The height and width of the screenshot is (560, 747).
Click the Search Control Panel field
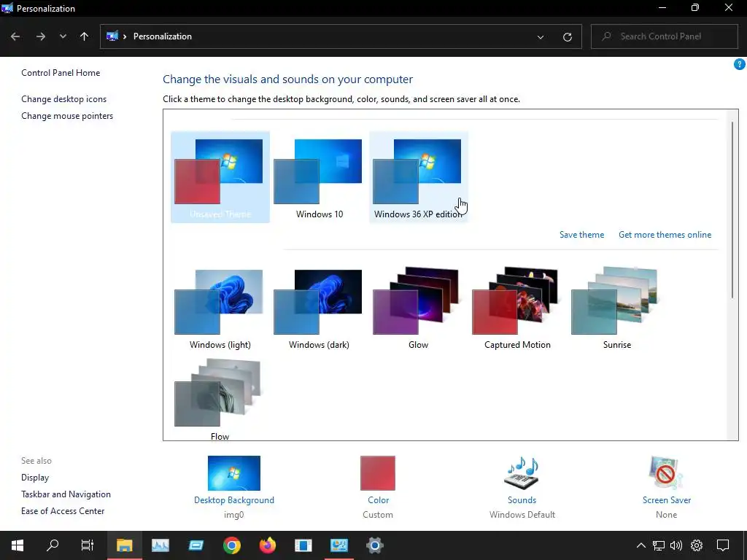664,36
